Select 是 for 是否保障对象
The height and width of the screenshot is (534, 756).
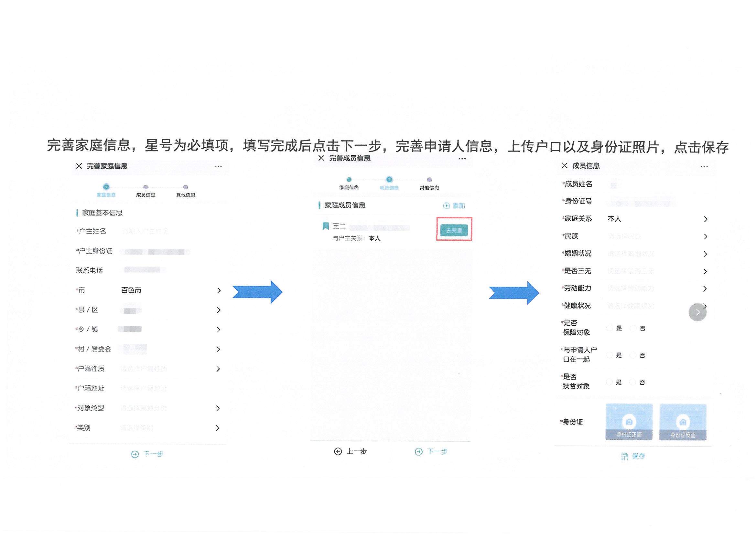point(610,328)
